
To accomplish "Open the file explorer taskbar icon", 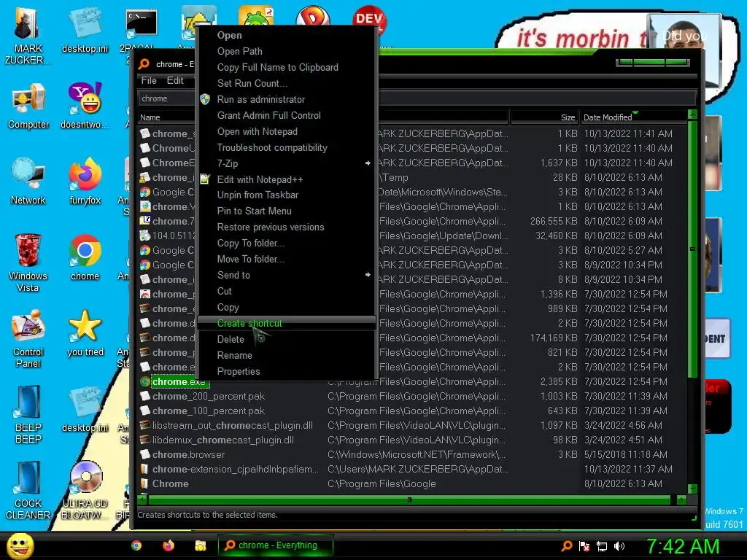I will pyautogui.click(x=200, y=545).
